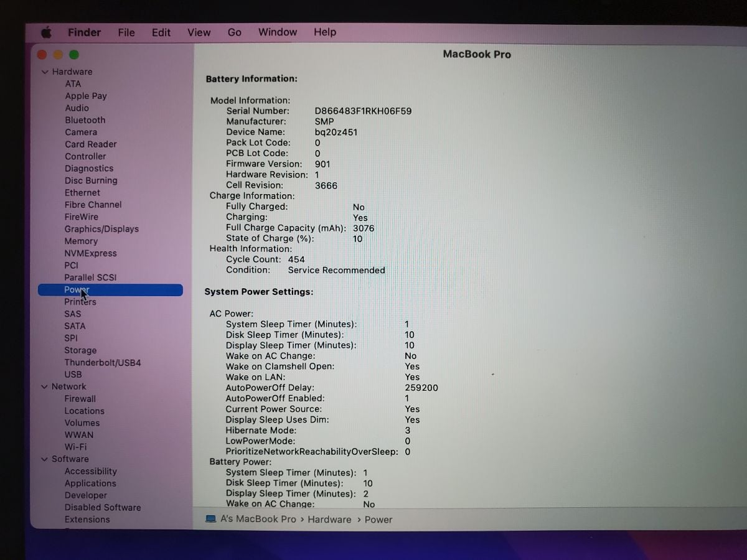The height and width of the screenshot is (560, 747).
Task: Click the Cell Revision value 3666
Action: coord(326,185)
